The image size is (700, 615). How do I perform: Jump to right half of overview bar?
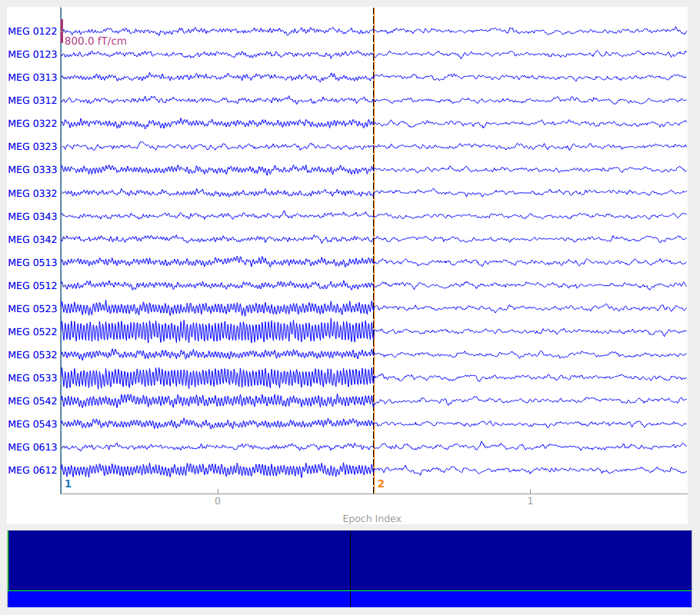(x=520, y=567)
